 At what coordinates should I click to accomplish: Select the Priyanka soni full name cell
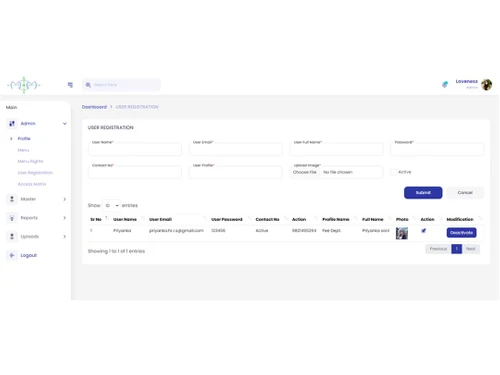376,231
